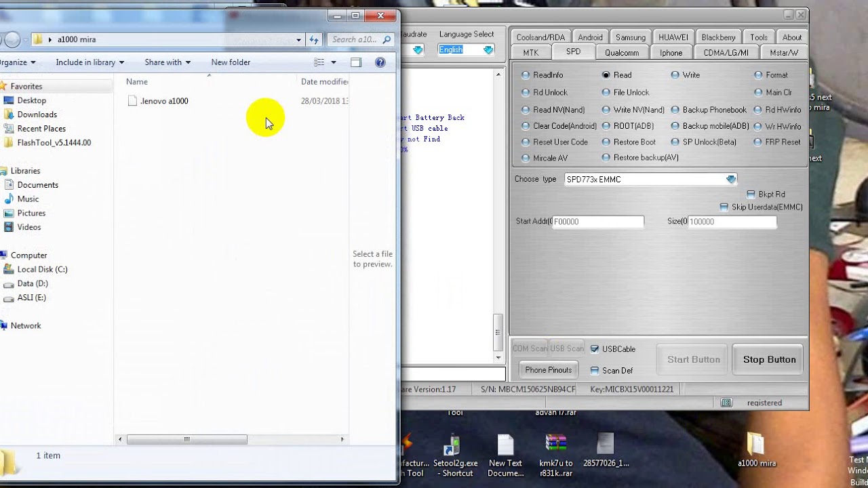The height and width of the screenshot is (488, 868).
Task: Click the Explorer horizontal scrollbar thumb
Action: [x=186, y=440]
